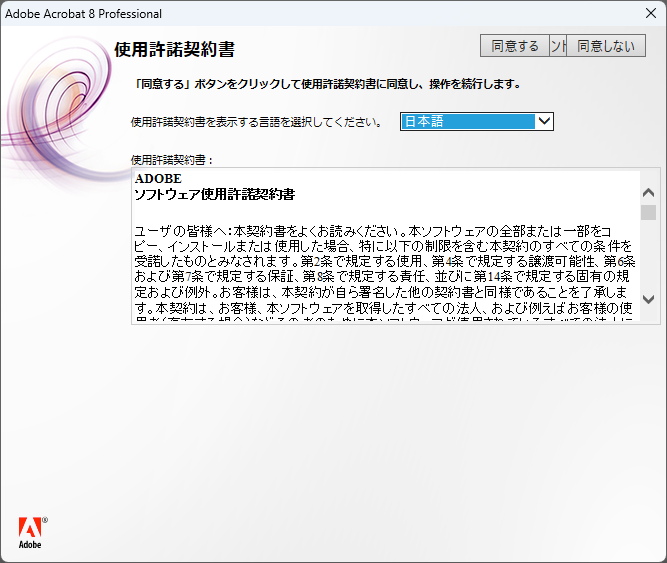Click the text line starting with ユーザの皆様へ
This screenshot has width=667, height=563.
point(373,231)
